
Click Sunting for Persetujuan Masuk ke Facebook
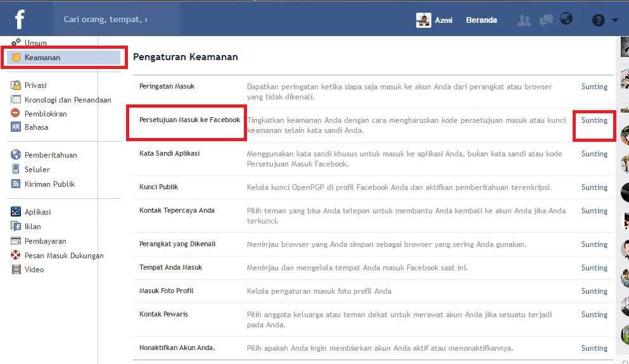594,120
